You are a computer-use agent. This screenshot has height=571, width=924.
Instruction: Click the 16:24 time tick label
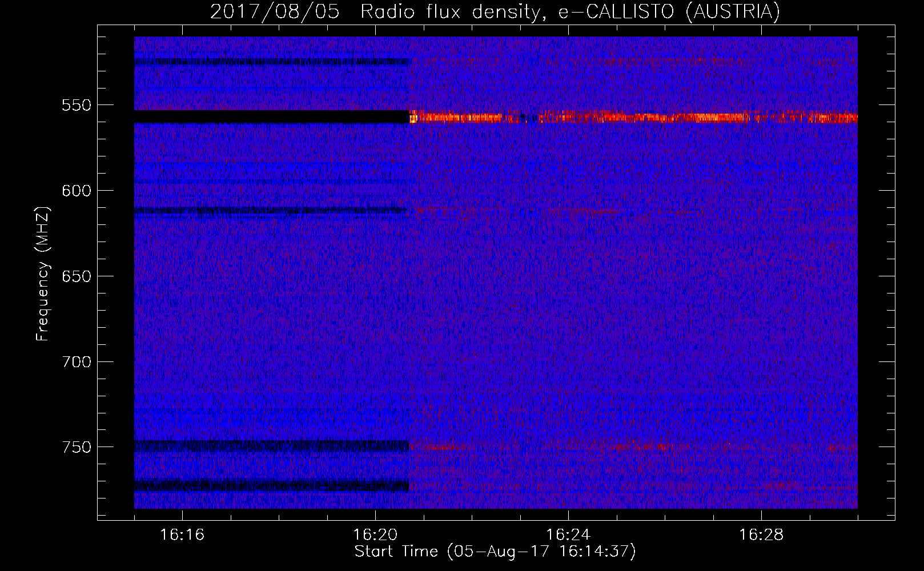tap(568, 534)
